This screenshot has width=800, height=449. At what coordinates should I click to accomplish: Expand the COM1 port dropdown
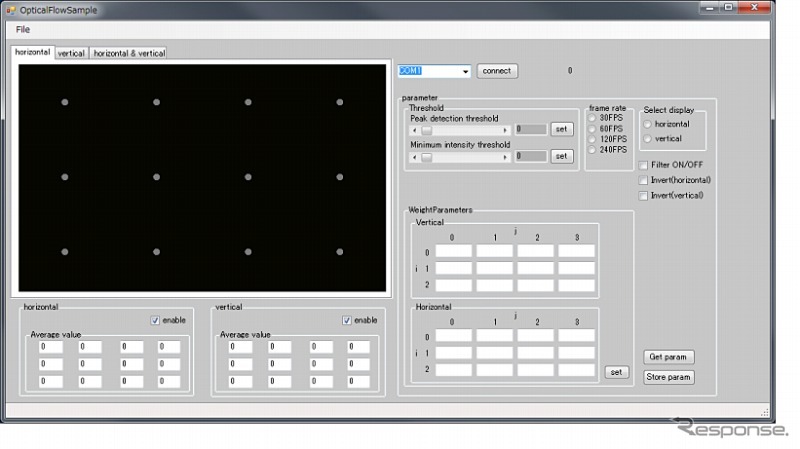pos(465,71)
